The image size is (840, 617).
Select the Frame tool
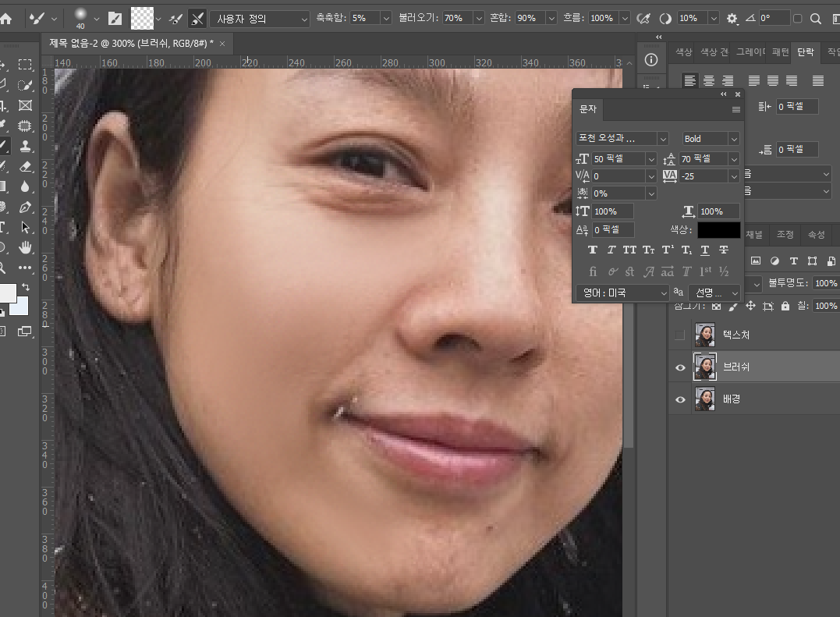(x=25, y=105)
